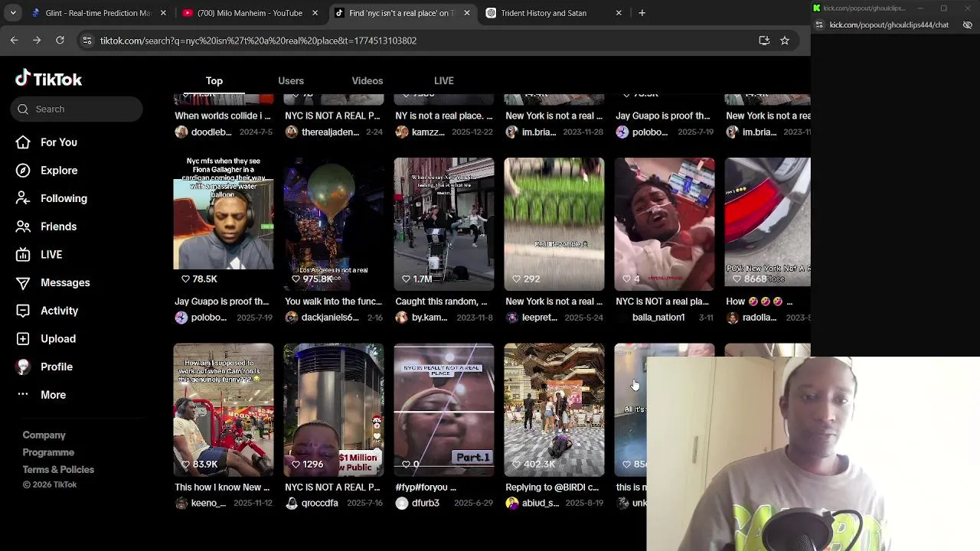Click the Upload plus icon

23,339
